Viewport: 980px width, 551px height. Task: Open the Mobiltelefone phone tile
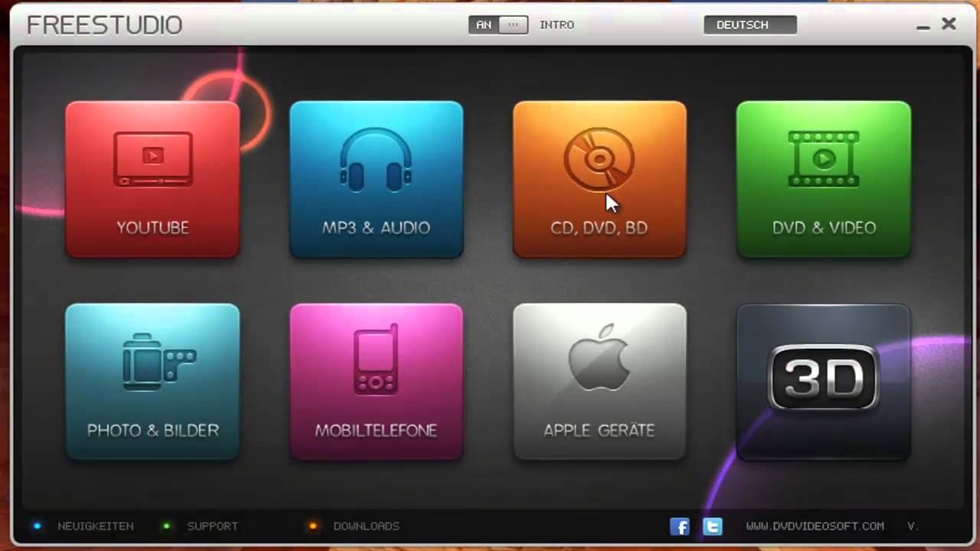(x=376, y=382)
